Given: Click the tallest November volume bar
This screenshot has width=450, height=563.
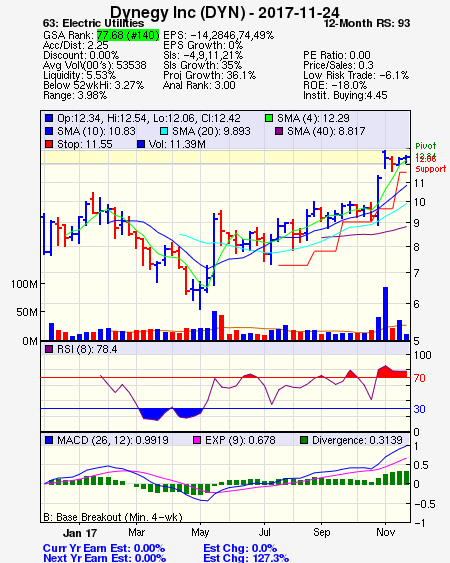Looking at the screenshot, I should tap(385, 313).
